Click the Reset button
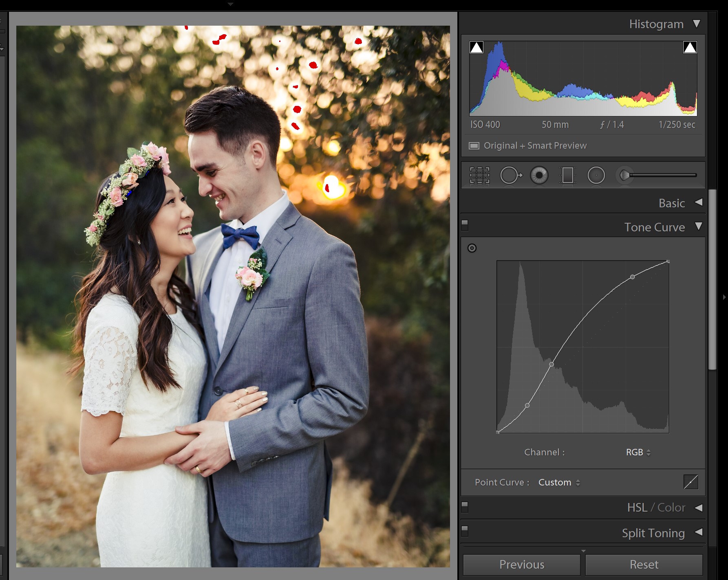728x580 pixels. point(644,565)
